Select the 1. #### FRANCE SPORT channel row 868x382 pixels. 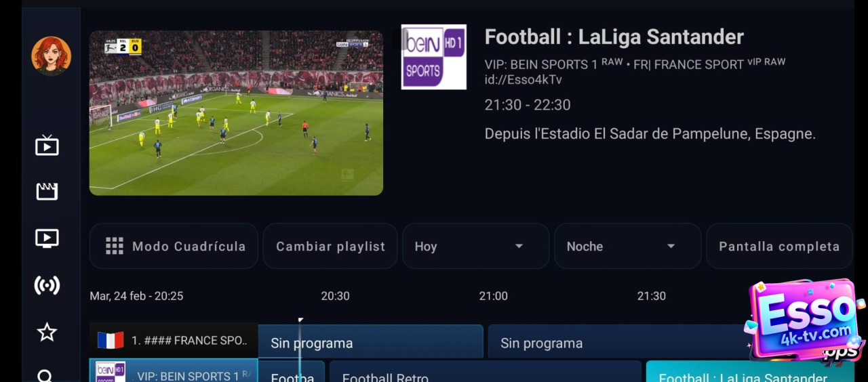[174, 341]
